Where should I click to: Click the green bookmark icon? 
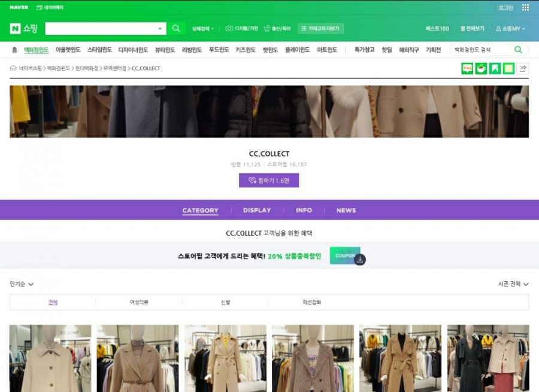[x=495, y=69]
